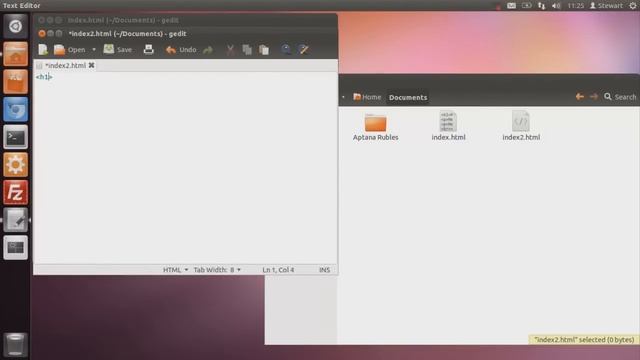Select the index.html file
This screenshot has height=360, width=640.
click(448, 126)
